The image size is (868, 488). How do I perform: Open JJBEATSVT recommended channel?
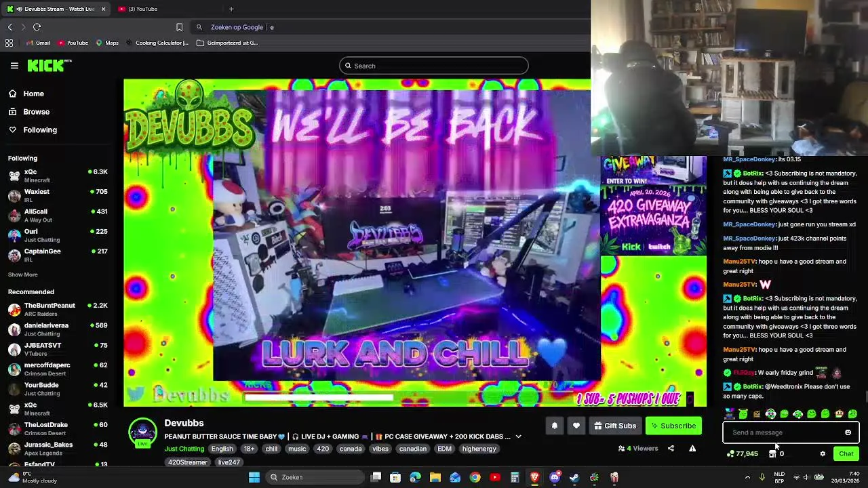58,349
